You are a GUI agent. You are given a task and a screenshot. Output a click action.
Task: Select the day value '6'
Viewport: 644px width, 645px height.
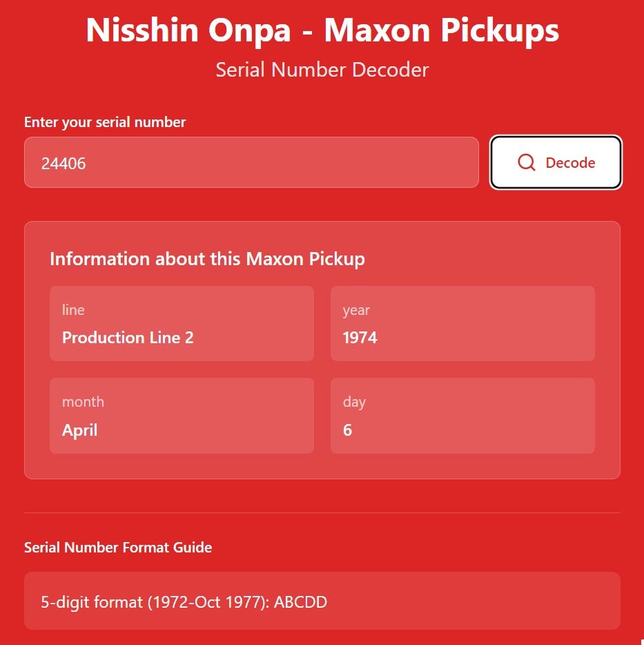tap(347, 430)
